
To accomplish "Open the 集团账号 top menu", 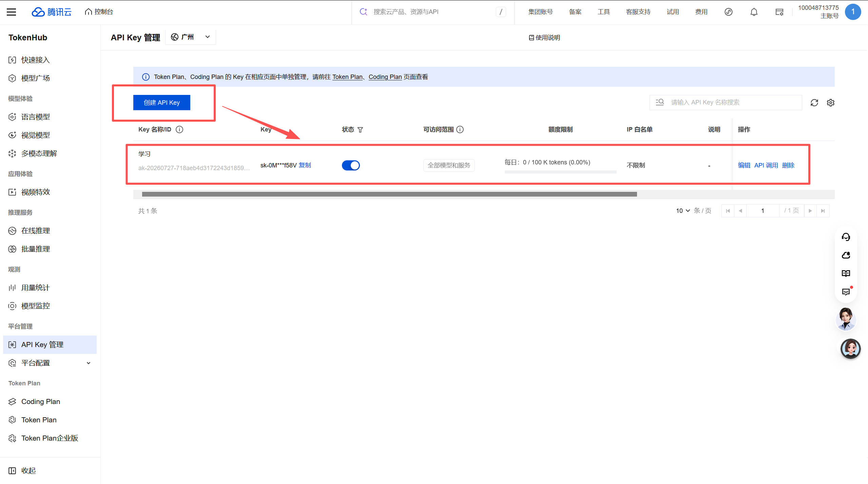I will tap(540, 12).
